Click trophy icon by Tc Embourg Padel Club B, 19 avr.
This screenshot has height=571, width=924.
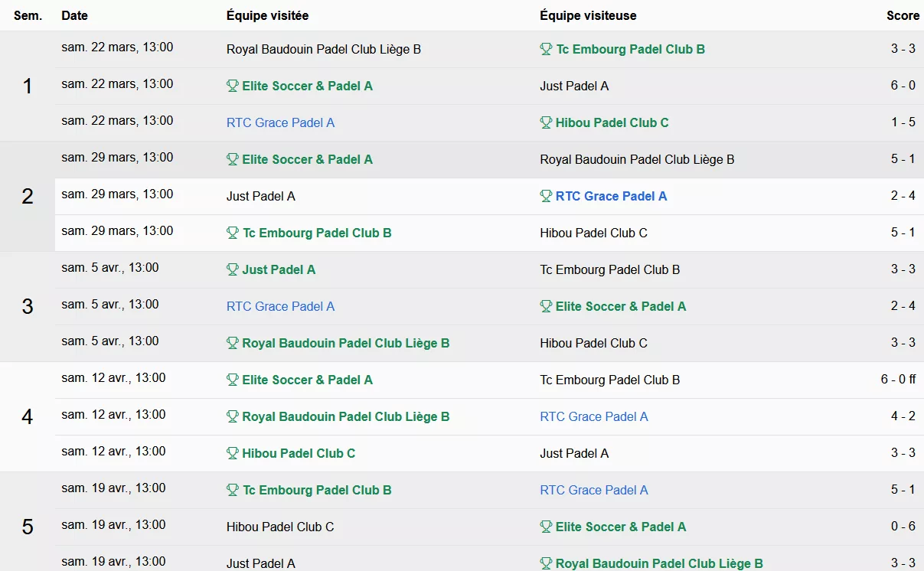[x=233, y=490]
